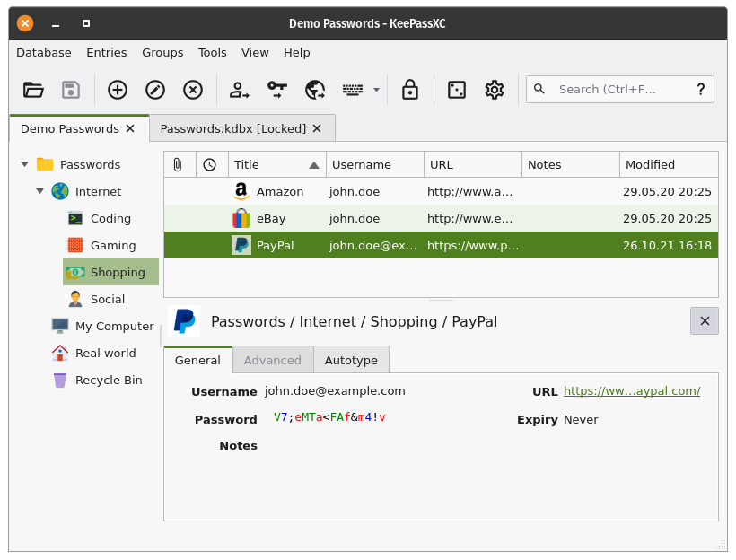Open KeePassXC settings with the gear icon
The image size is (736, 560).
point(494,89)
